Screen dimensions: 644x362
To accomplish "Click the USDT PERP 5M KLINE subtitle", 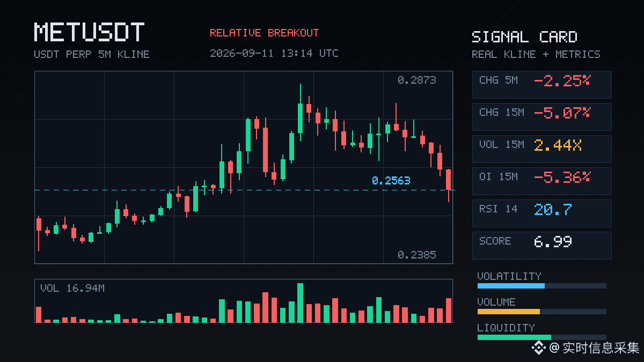I will pos(92,54).
